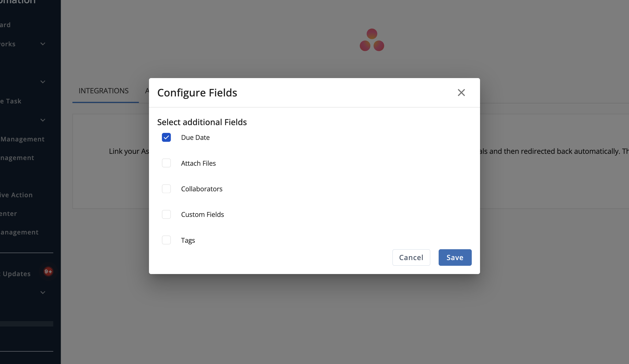
Task: Close the Configure Fields dialog
Action: 461,93
